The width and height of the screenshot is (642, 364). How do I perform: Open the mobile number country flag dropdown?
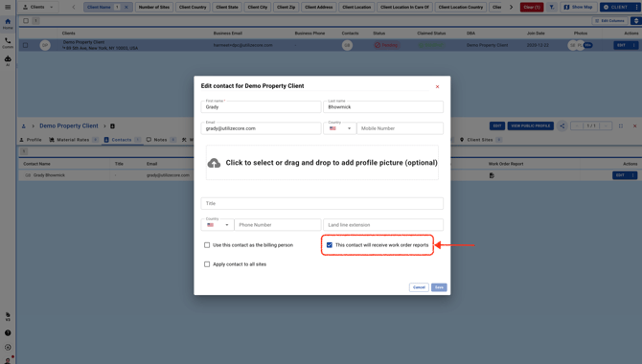(339, 128)
